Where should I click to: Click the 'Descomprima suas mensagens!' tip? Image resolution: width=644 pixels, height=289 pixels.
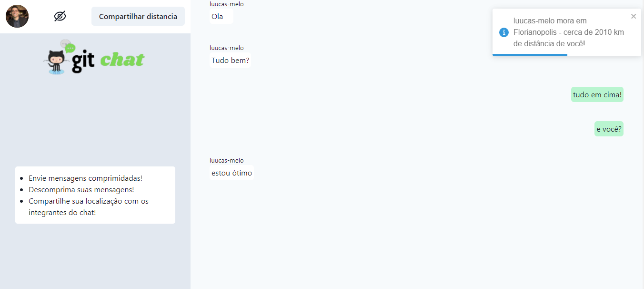[81, 189]
